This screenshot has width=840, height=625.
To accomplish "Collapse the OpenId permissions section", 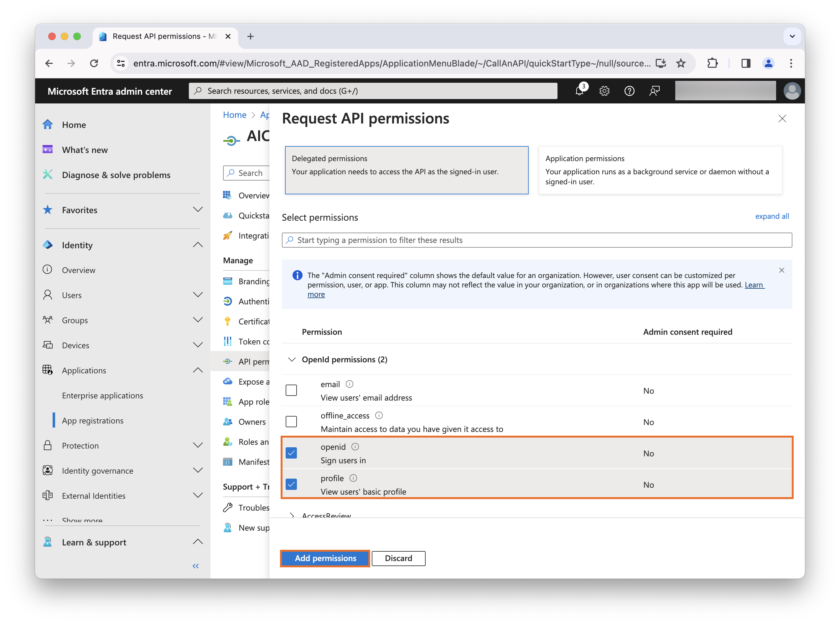I will coord(292,360).
